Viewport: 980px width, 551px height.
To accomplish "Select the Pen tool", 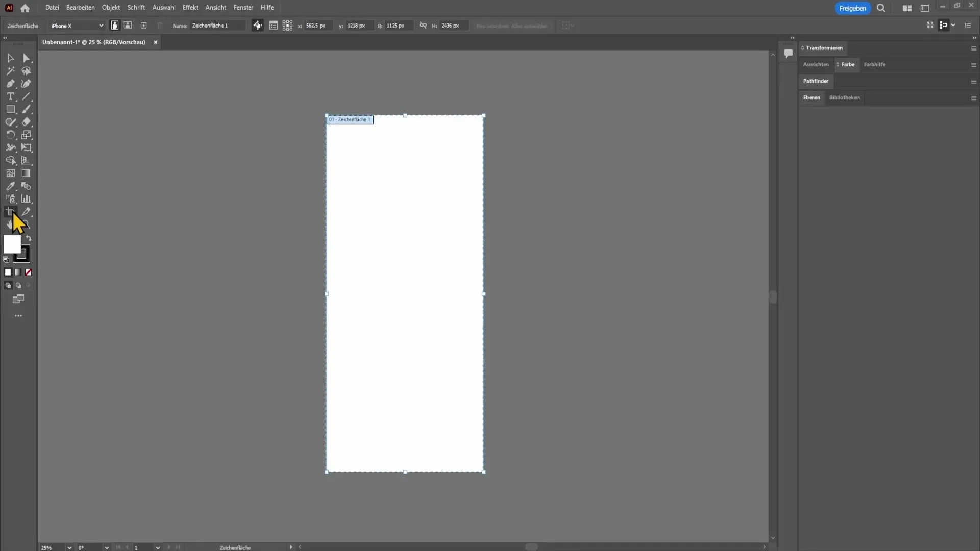I will click(10, 84).
